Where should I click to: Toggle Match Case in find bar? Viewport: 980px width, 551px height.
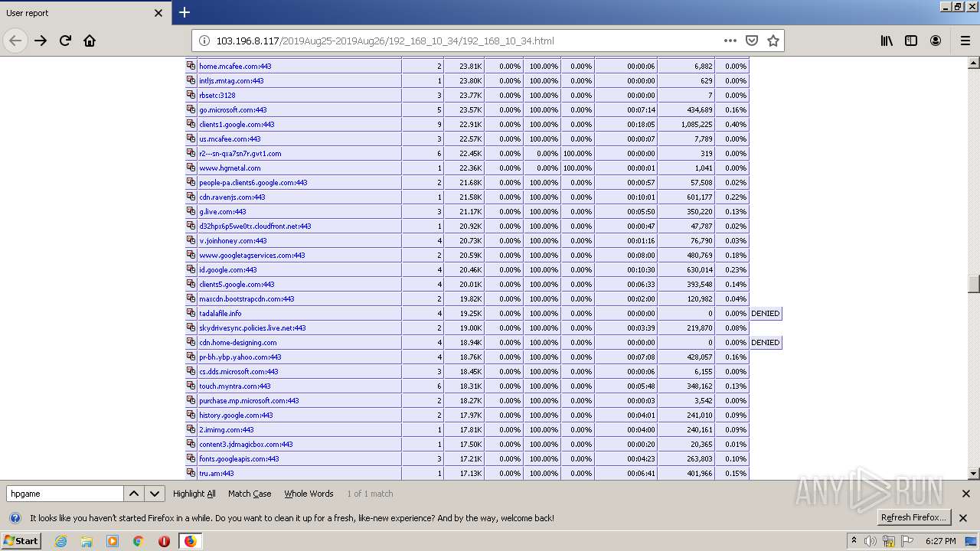pyautogui.click(x=250, y=494)
